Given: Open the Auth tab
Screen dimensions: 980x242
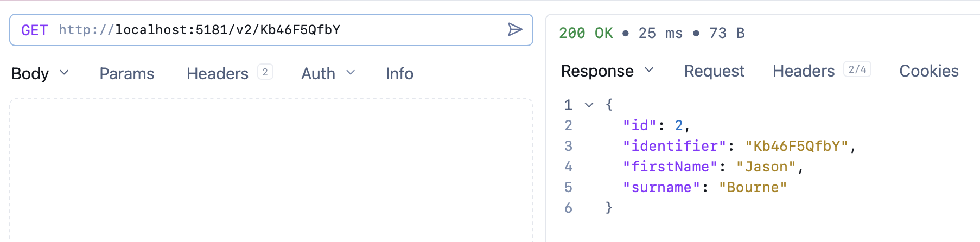Looking at the screenshot, I should click(318, 74).
